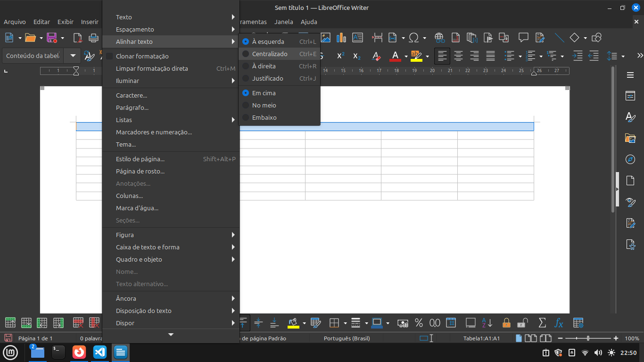Toggle the 'Clonar formatação' menu entry
The height and width of the screenshot is (362, 644).
(171, 56)
